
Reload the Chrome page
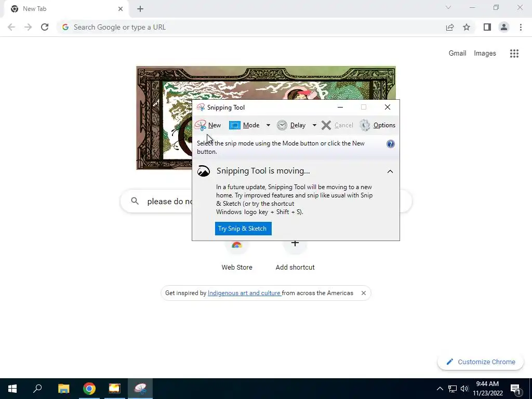click(x=45, y=27)
